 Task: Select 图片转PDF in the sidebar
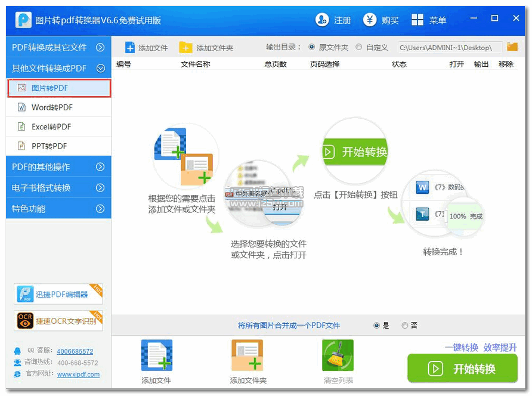click(59, 88)
